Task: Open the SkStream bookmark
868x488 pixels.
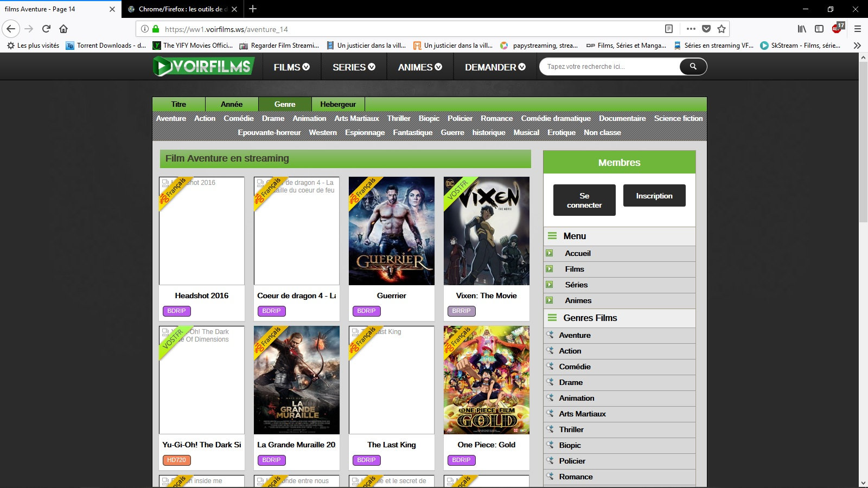Action: pos(800,46)
